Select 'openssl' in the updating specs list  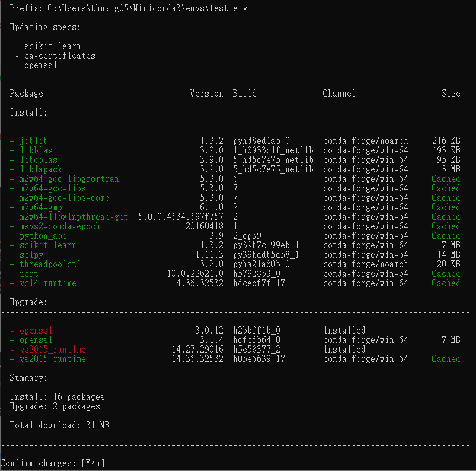point(41,65)
